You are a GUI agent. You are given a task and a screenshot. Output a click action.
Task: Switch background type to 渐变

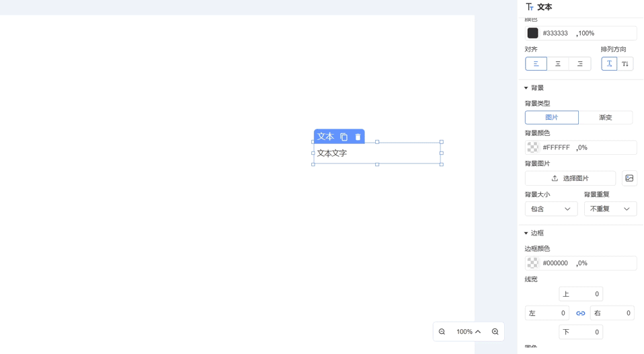[605, 118]
